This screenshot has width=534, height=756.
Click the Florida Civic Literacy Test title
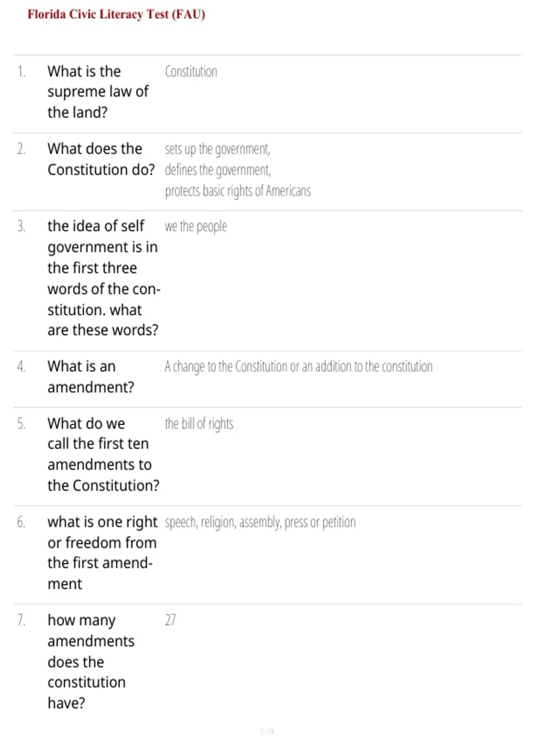[116, 14]
